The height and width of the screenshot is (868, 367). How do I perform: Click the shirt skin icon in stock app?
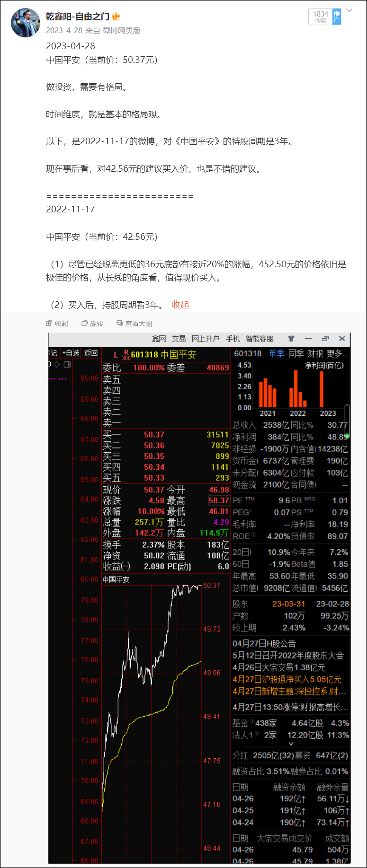[291, 339]
